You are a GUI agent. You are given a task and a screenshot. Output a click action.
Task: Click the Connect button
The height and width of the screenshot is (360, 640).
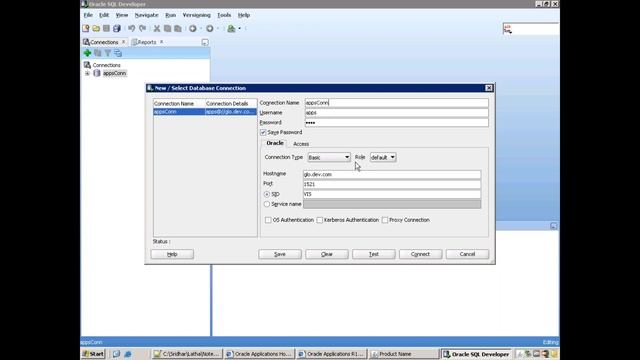[x=420, y=254]
